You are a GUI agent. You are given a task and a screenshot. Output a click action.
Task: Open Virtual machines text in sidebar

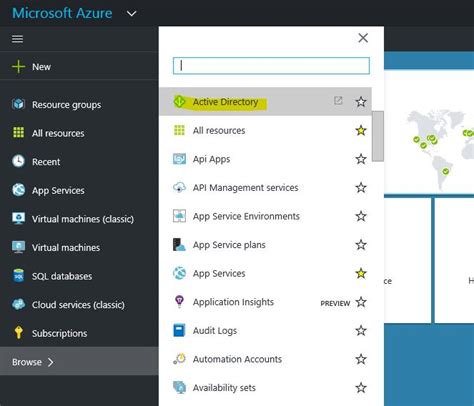pyautogui.click(x=66, y=248)
